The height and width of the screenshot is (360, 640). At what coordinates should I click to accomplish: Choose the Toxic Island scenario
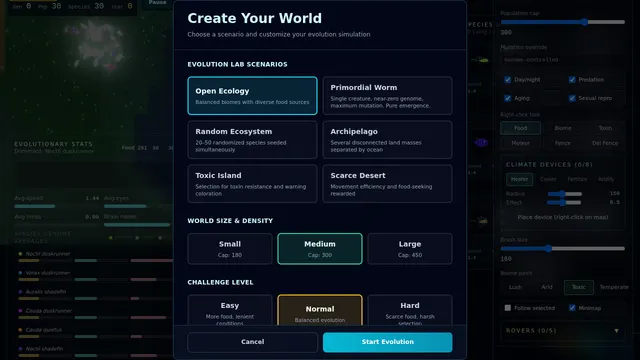pyautogui.click(x=252, y=184)
